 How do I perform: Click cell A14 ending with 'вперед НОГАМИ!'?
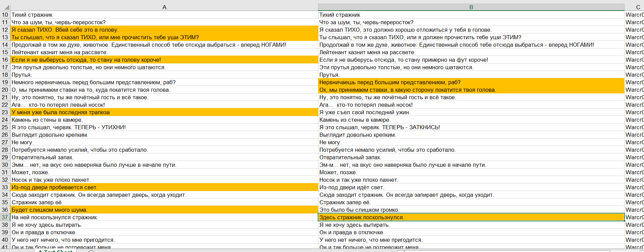[x=164, y=45]
